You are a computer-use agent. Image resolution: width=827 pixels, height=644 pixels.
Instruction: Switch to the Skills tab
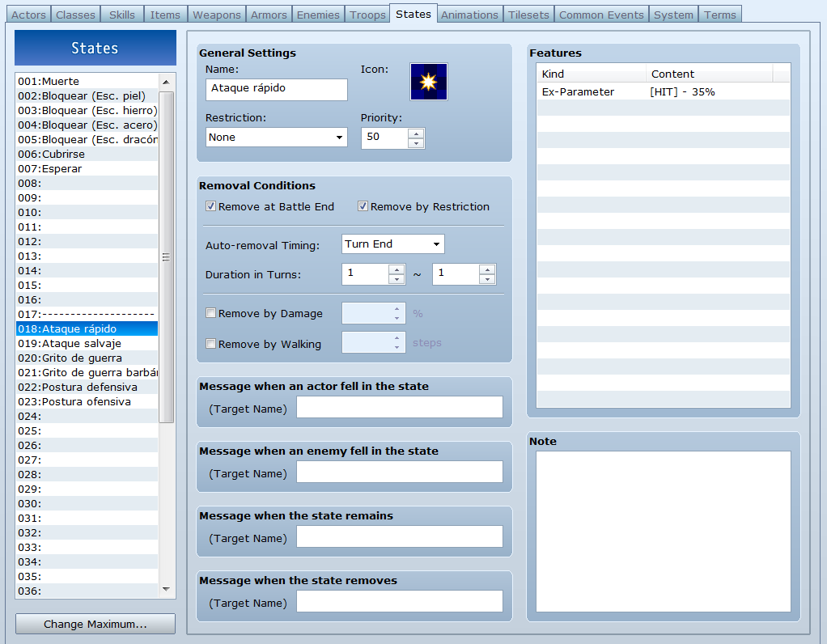point(122,15)
